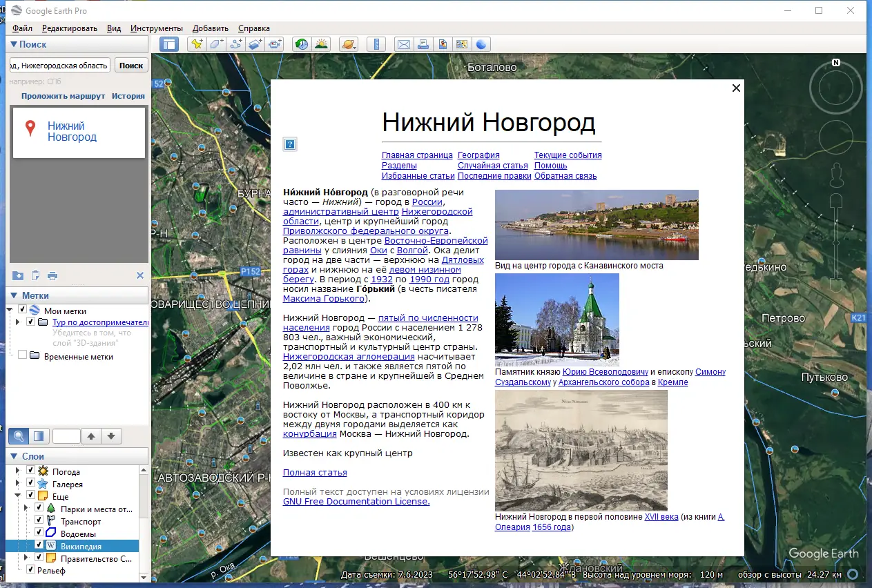Open the Добавить menu
Screen dimensions: 872x588
(210, 28)
